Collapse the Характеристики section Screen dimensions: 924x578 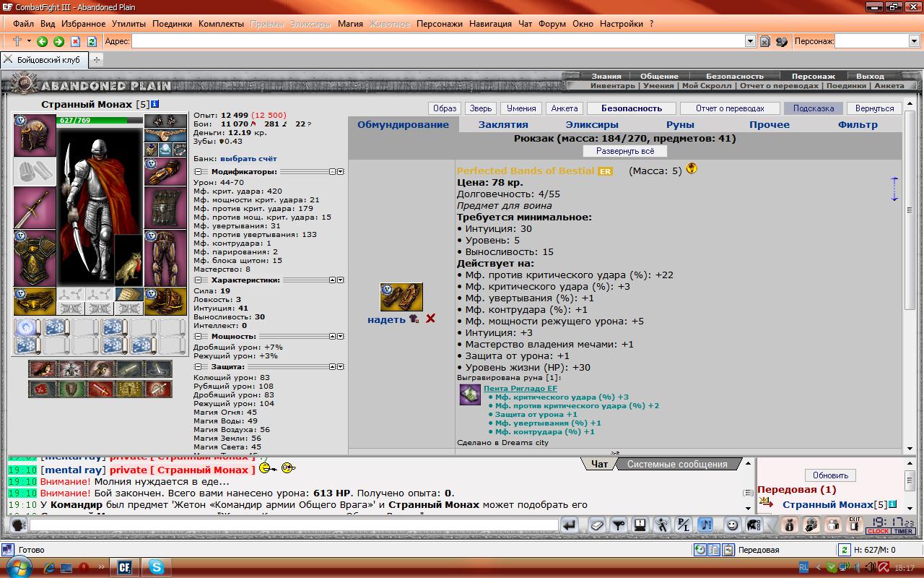coord(198,280)
